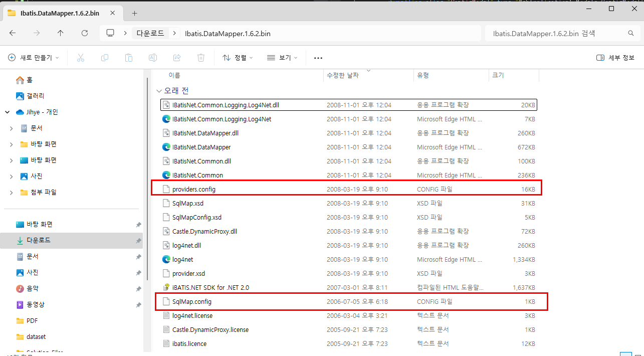Click the Cut scissors icon
Viewport: 644px width, 356px height.
[80, 58]
